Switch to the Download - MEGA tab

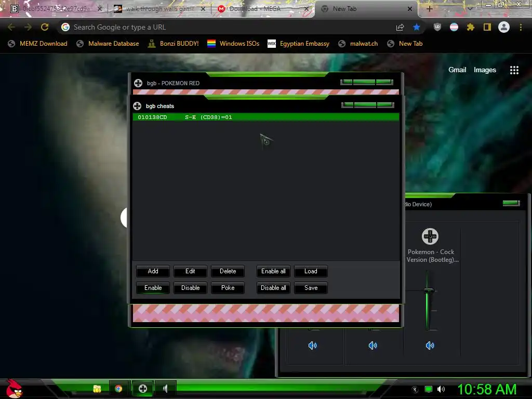(263, 9)
